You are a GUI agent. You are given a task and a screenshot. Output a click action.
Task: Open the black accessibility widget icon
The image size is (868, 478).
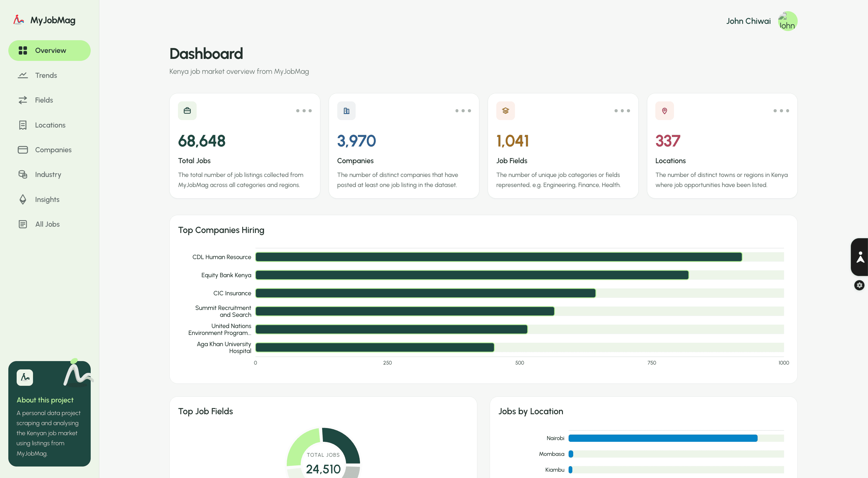click(x=860, y=257)
